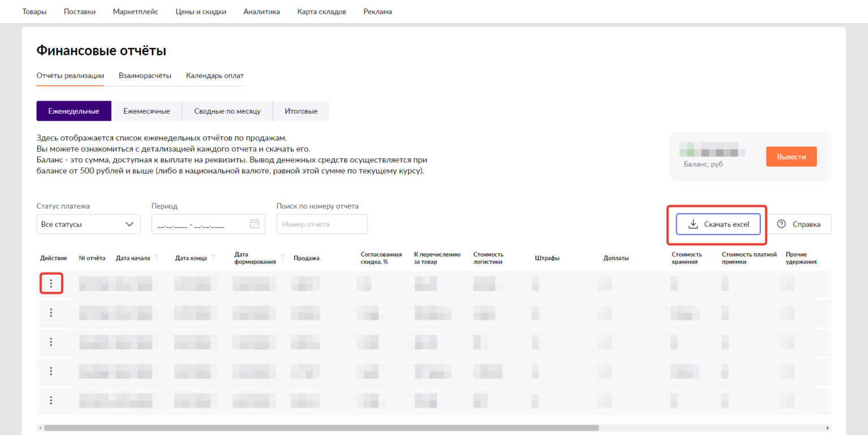Screen dimensions: 868x435
Task: Open actions menu for second report row
Action: 51,313
